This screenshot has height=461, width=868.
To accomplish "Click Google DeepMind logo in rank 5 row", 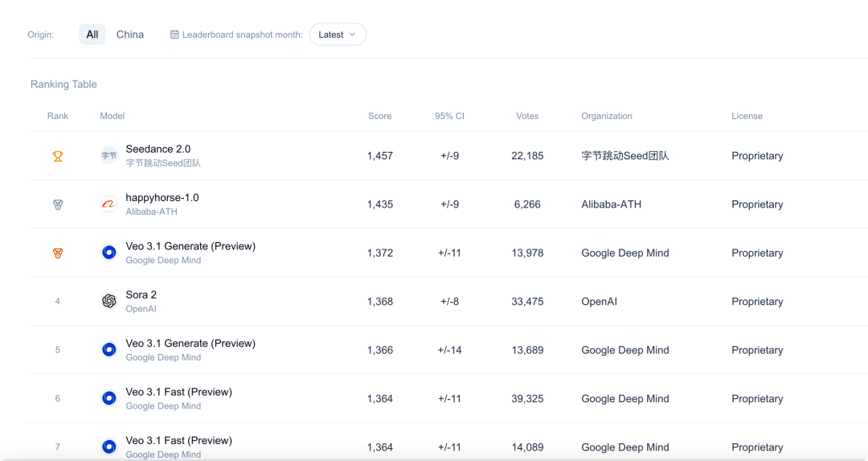I will click(x=109, y=350).
